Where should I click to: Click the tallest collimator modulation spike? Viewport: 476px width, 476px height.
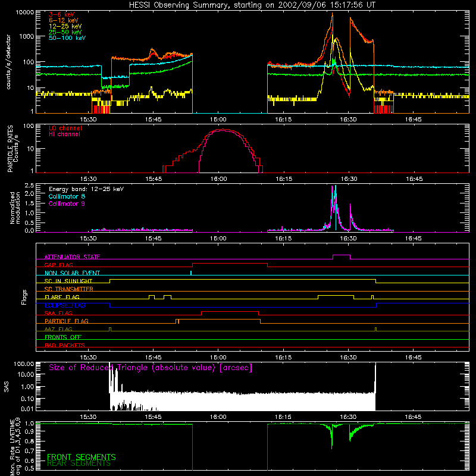pos(336,186)
